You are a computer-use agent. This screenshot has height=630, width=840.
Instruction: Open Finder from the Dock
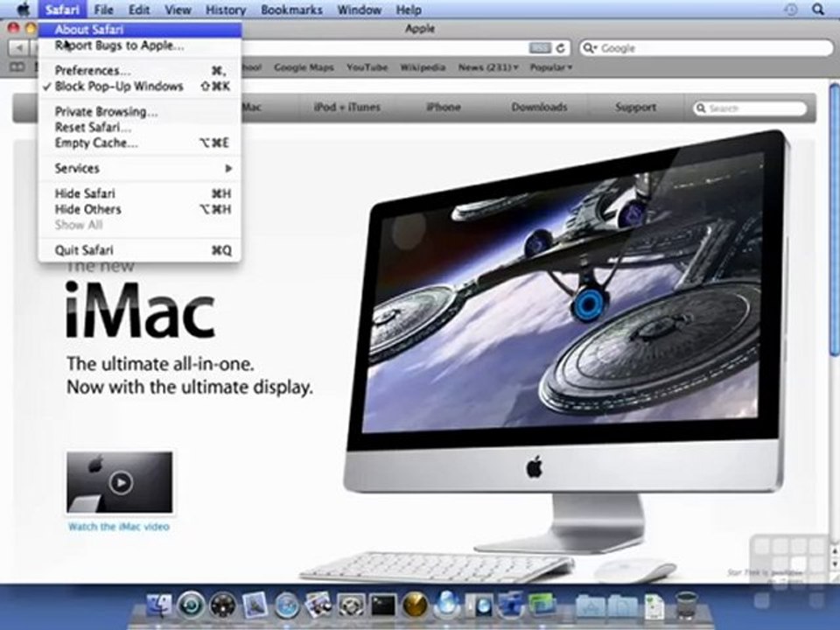point(159,605)
